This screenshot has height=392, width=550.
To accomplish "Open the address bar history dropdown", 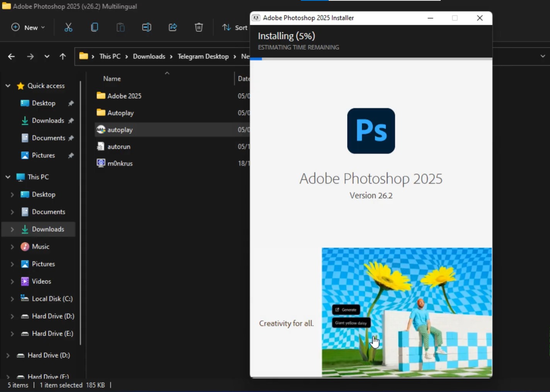I will click(x=543, y=56).
